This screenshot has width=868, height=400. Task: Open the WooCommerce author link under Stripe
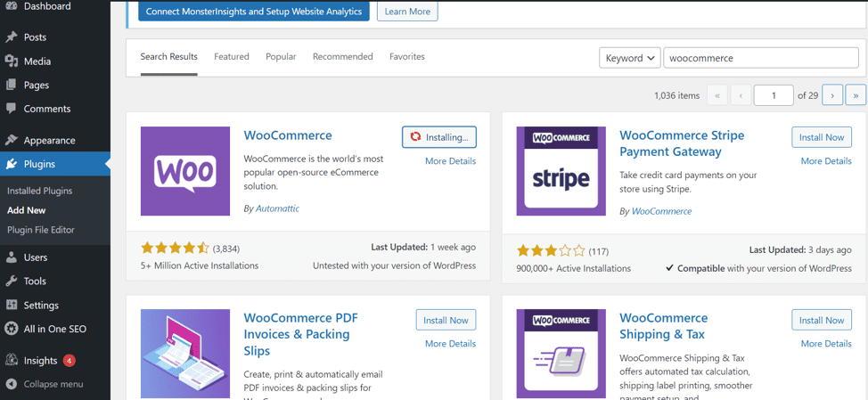click(661, 211)
